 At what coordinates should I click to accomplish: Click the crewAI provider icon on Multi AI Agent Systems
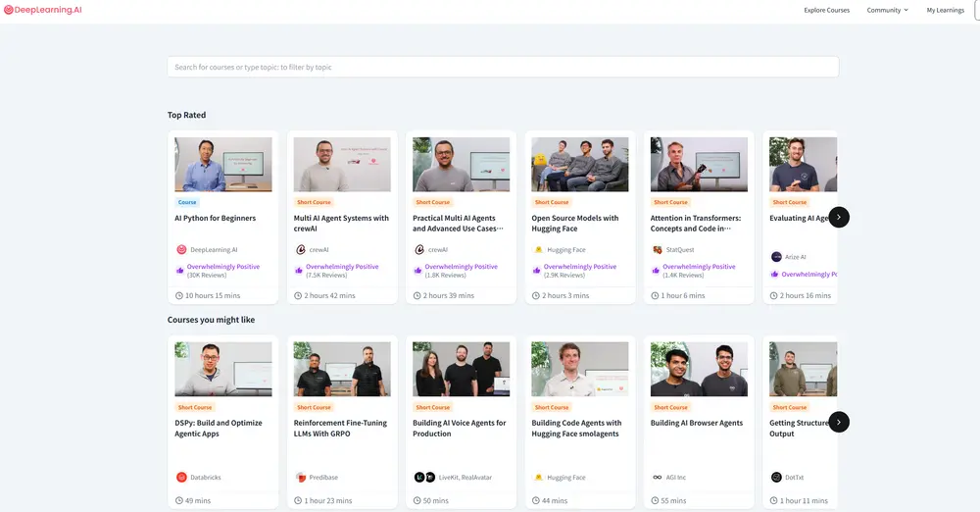click(300, 250)
